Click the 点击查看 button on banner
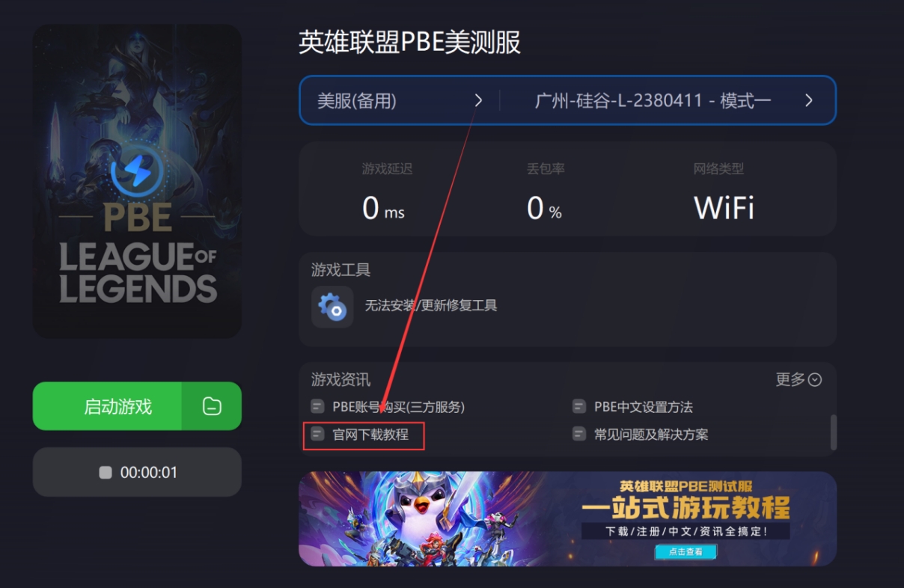 (x=685, y=551)
